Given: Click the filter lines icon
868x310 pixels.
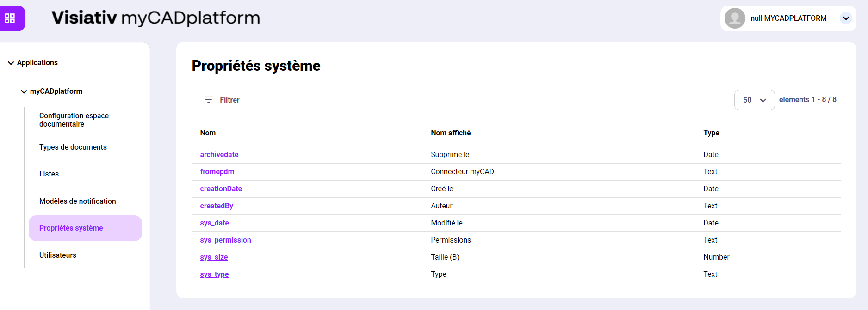Looking at the screenshot, I should [208, 100].
